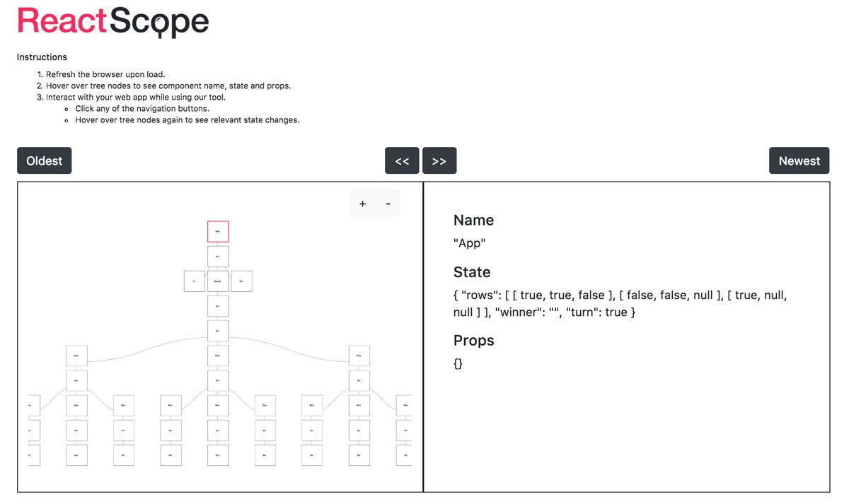This screenshot has width=849, height=504.
Task: Step forward a snapshot using the >> control
Action: (439, 160)
